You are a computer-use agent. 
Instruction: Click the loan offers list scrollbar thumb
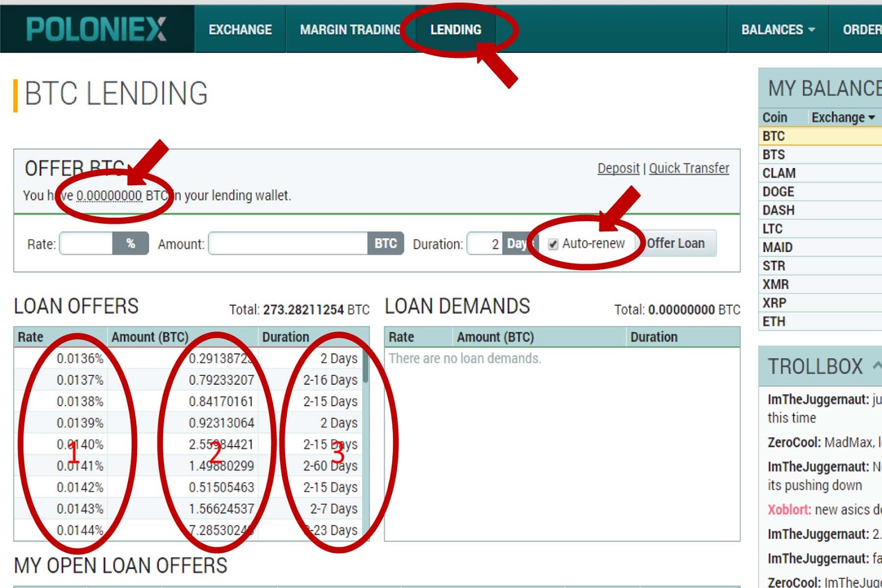point(365,365)
